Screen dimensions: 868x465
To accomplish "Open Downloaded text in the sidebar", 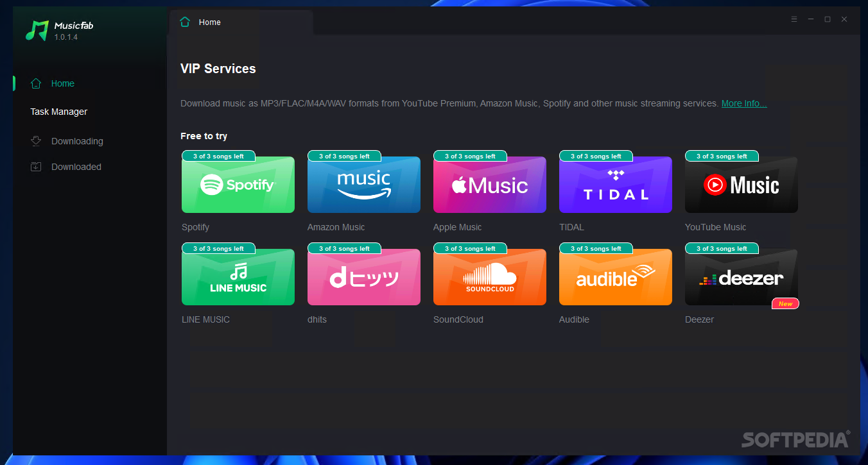I will pyautogui.click(x=76, y=167).
